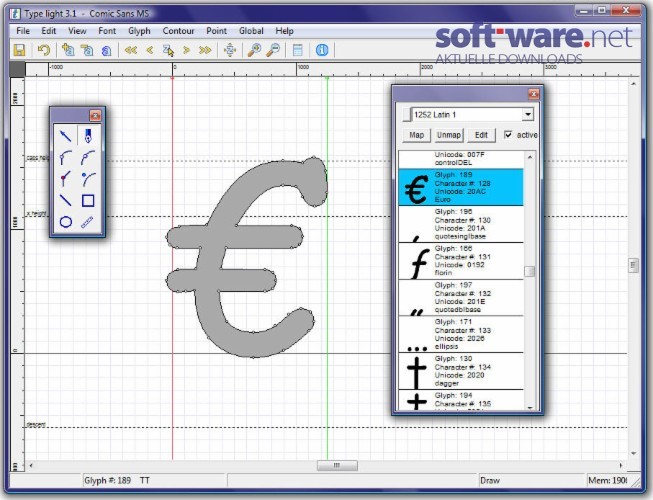Click canvas horizontal scroll-left arrow
This screenshot has width=653, height=500.
coord(31,465)
